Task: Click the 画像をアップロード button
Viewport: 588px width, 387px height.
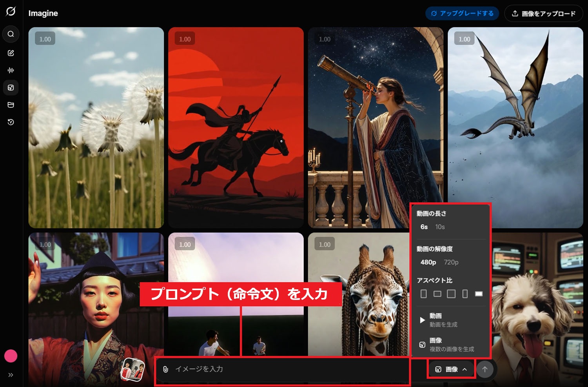Action: pyautogui.click(x=543, y=13)
